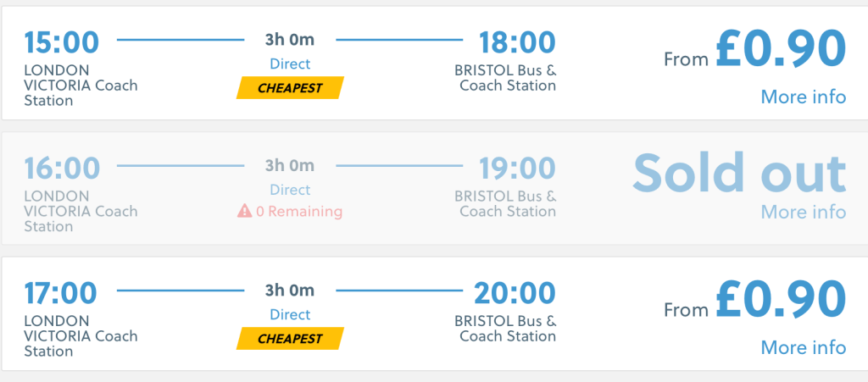Click BRISTOL Bus & Coach Station for 20:00 arrival

click(x=506, y=329)
